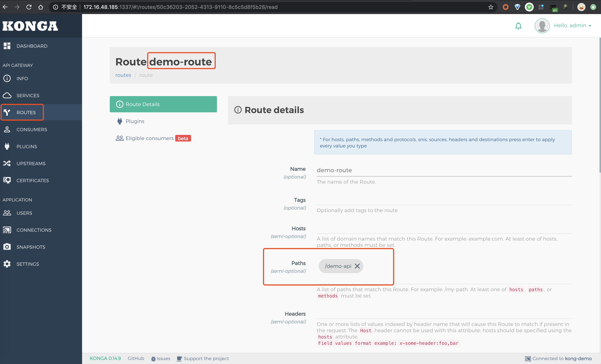
Task: Click the Snapshots camera icon
Action: (7, 247)
